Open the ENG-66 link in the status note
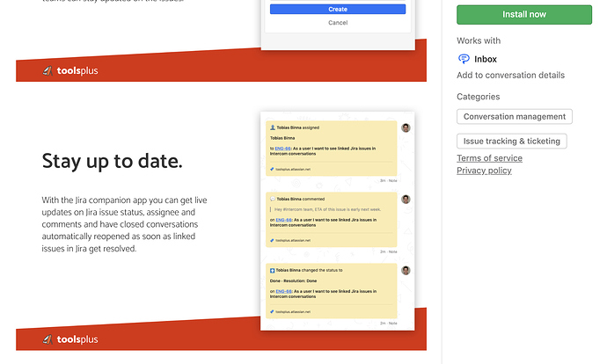Image resolution: width=607 pixels, height=364 pixels. click(x=284, y=291)
